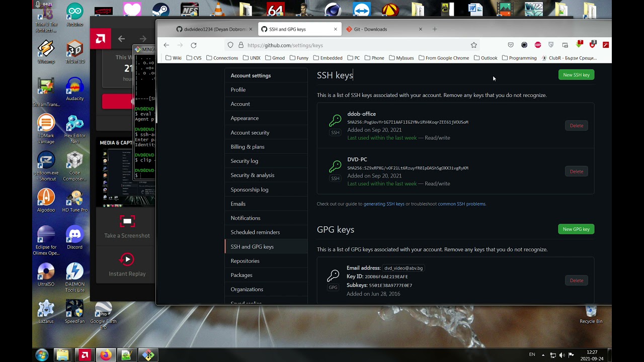Launch SpeedFan from desktop
644x362 pixels.
coord(74,313)
